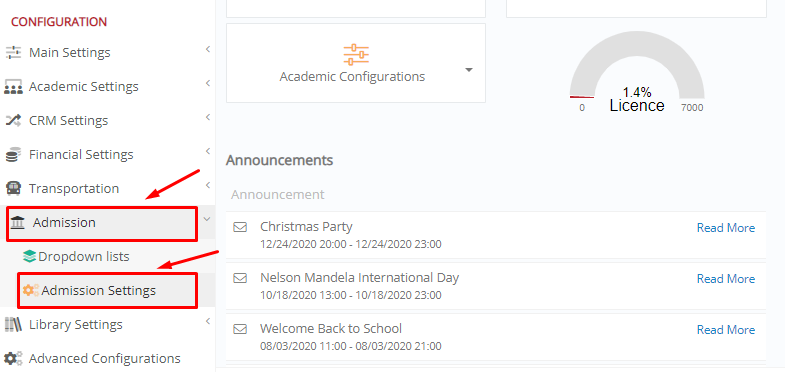Read More about Christmas Party

pyautogui.click(x=726, y=228)
